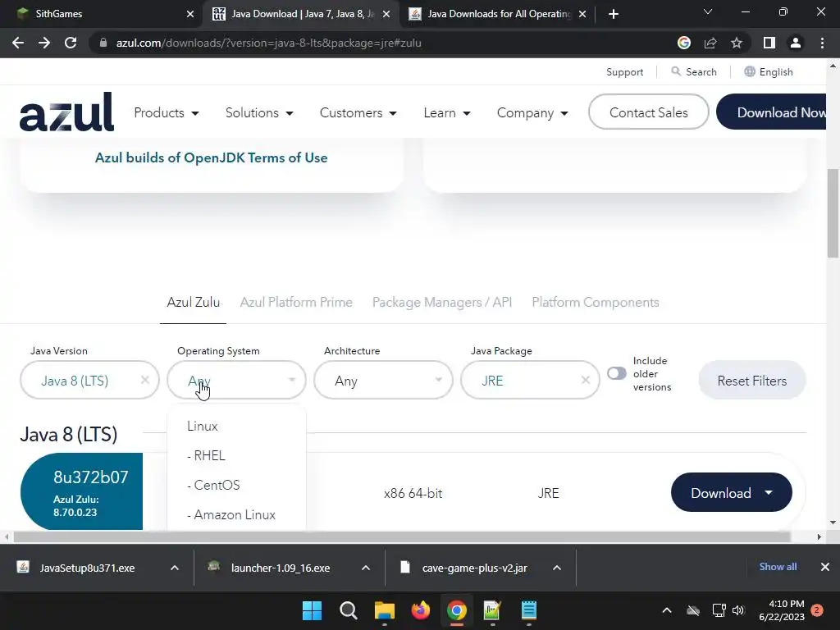Screen dimensions: 840x630
Task: Clear the JRE package filter
Action: 585,381
